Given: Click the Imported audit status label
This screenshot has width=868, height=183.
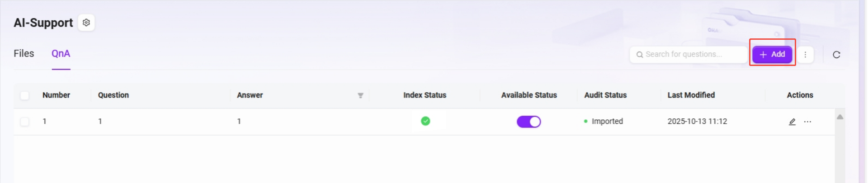Looking at the screenshot, I should (x=607, y=122).
